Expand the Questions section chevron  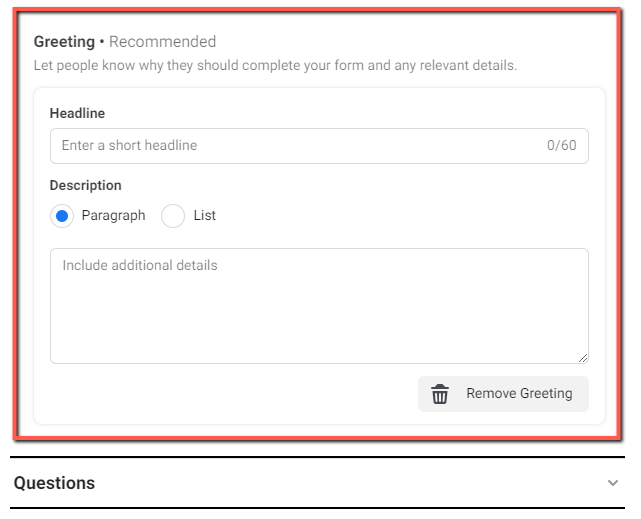(612, 483)
